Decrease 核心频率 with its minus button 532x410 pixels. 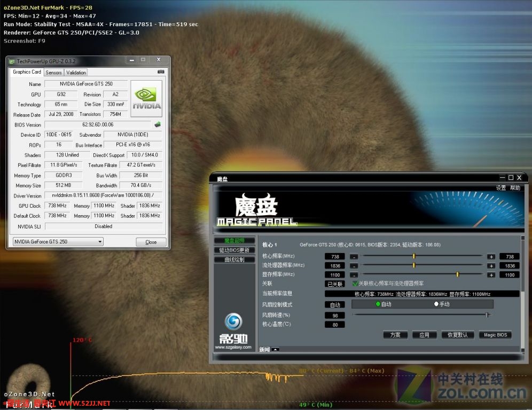coord(354,257)
